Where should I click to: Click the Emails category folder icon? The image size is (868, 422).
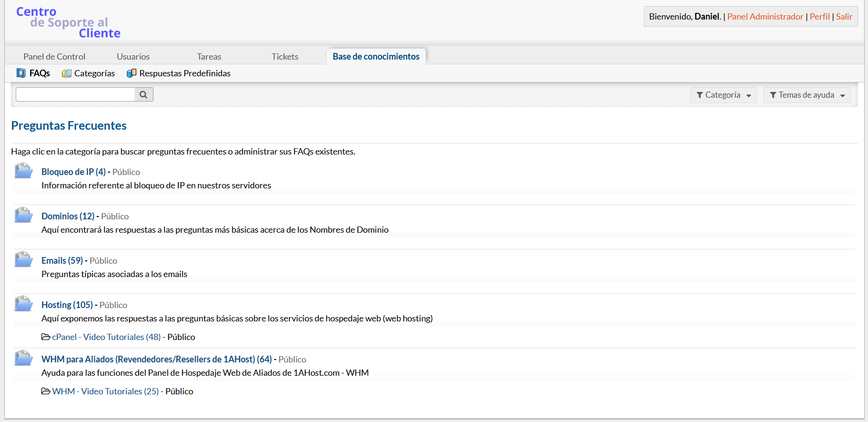pyautogui.click(x=23, y=259)
